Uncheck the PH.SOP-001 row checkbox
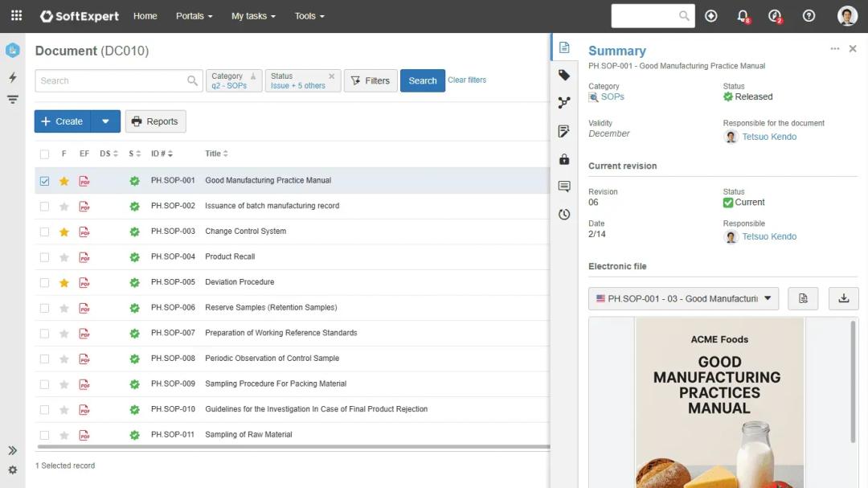Viewport: 868px width, 488px height. coord(45,181)
